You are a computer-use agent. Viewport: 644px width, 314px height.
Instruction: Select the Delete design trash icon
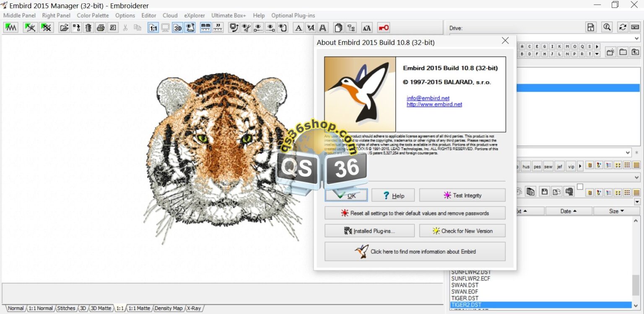[88, 28]
